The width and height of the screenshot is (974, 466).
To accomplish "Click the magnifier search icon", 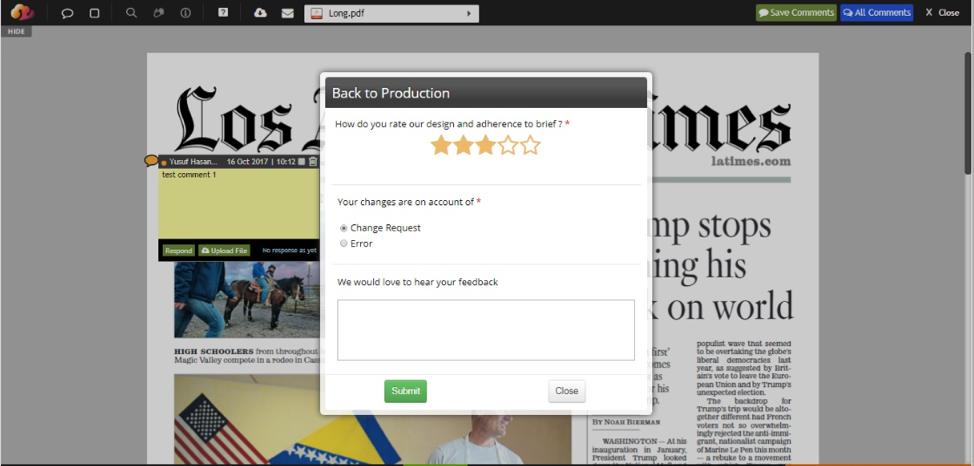I will pyautogui.click(x=131, y=12).
